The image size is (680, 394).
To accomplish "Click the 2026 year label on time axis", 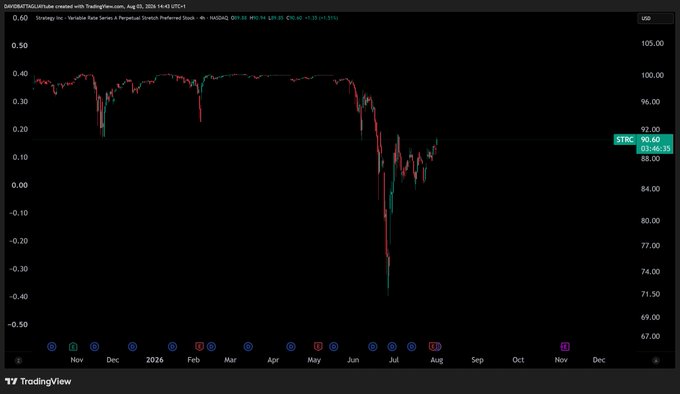I will 155,360.
